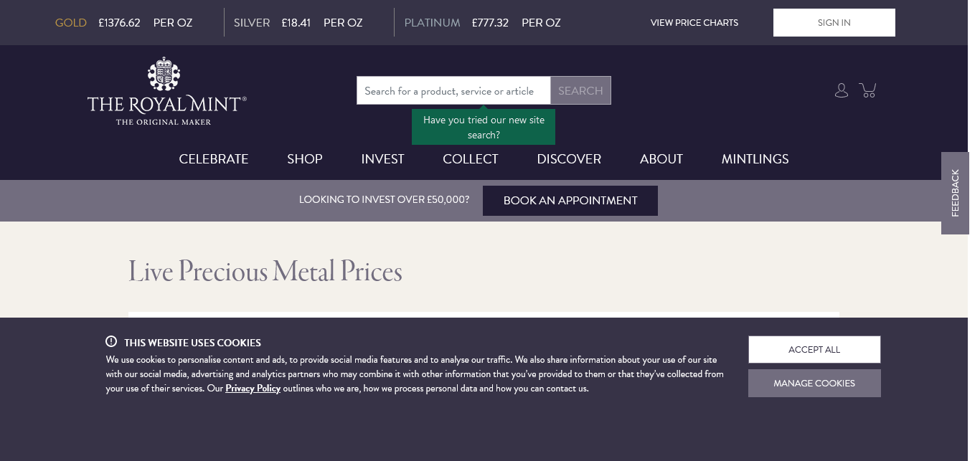Expand the Invest navigation menu
The height and width of the screenshot is (461, 980).
pos(382,159)
